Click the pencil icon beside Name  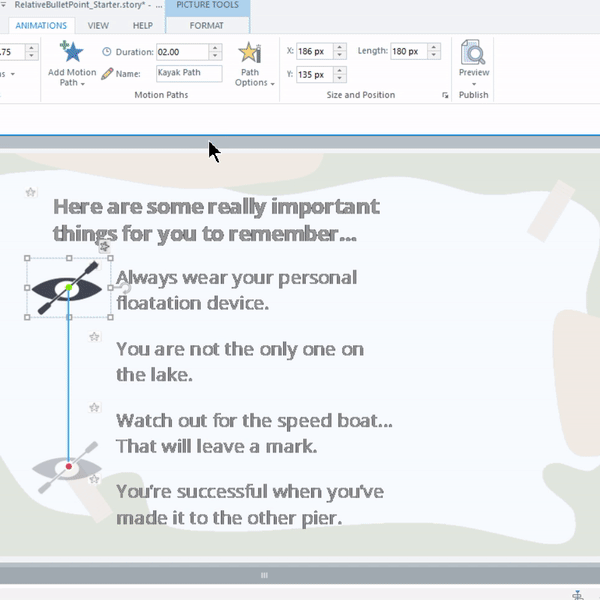pos(107,73)
